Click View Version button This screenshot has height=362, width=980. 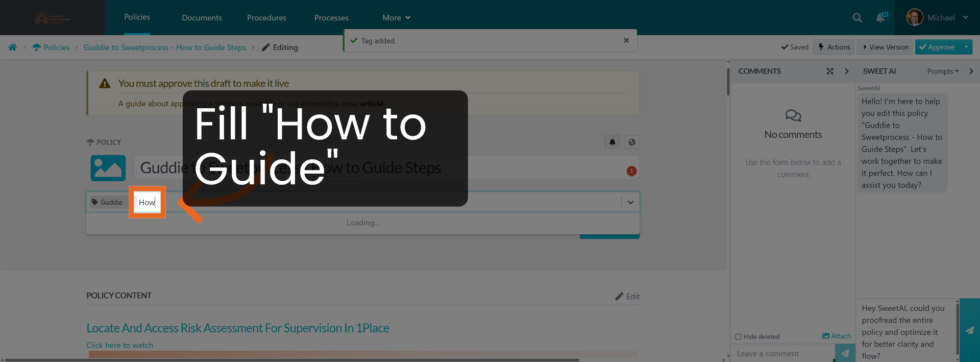point(886,47)
